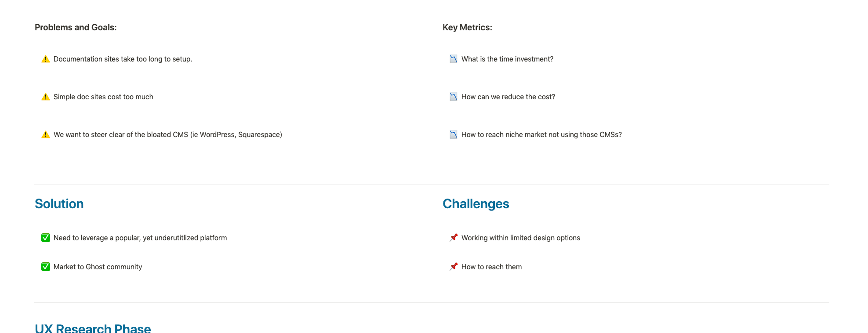Click warning icon beside bloated CMS item
Screen dimensions: 868x333
(45, 134)
